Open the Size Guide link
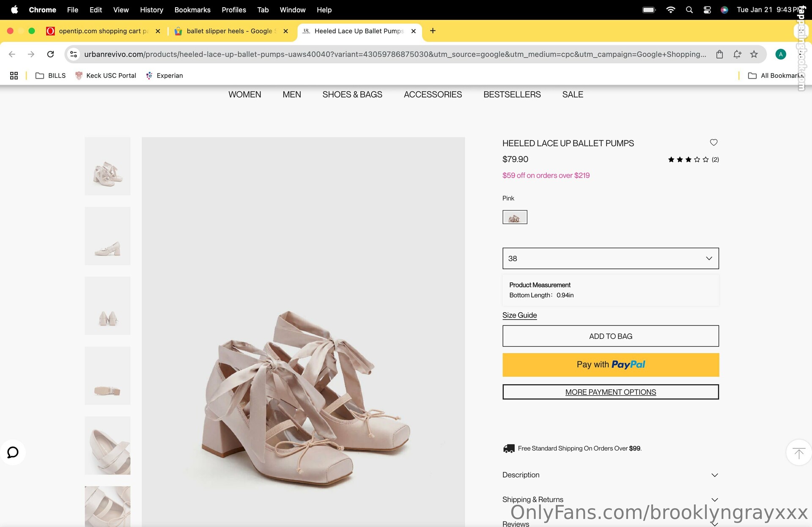Viewport: 812px width, 527px height. click(x=519, y=315)
